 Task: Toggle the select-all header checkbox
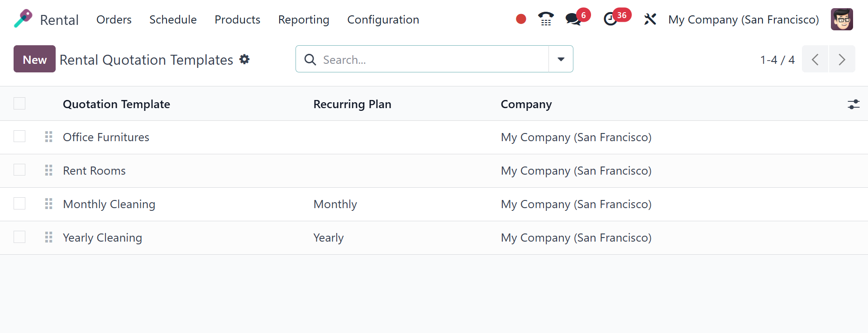coord(19,104)
